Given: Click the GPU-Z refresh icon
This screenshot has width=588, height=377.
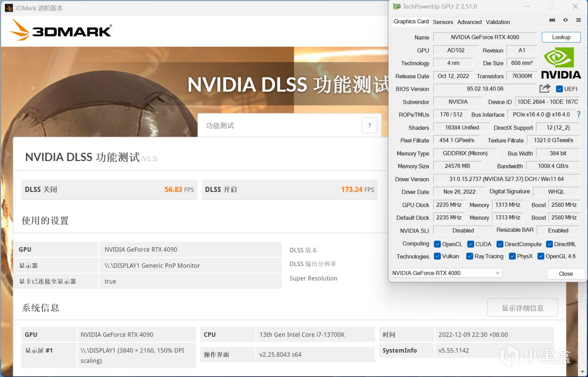Looking at the screenshot, I should [565, 20].
